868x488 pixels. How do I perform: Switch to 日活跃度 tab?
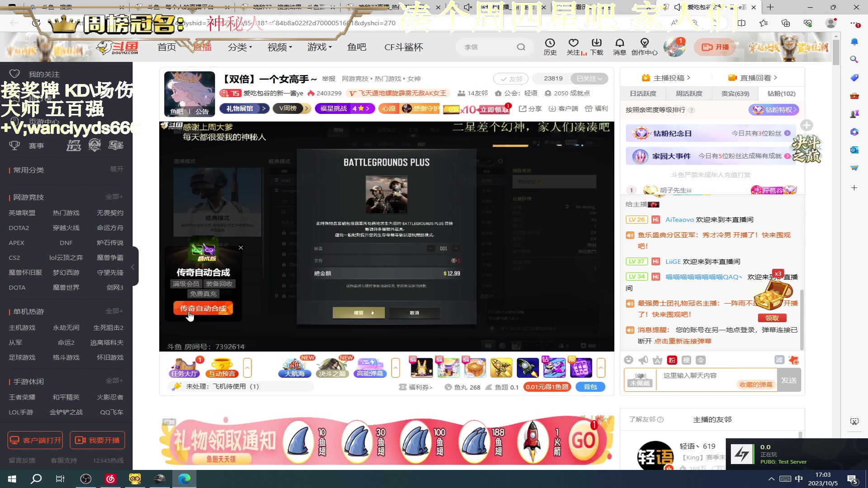643,94
